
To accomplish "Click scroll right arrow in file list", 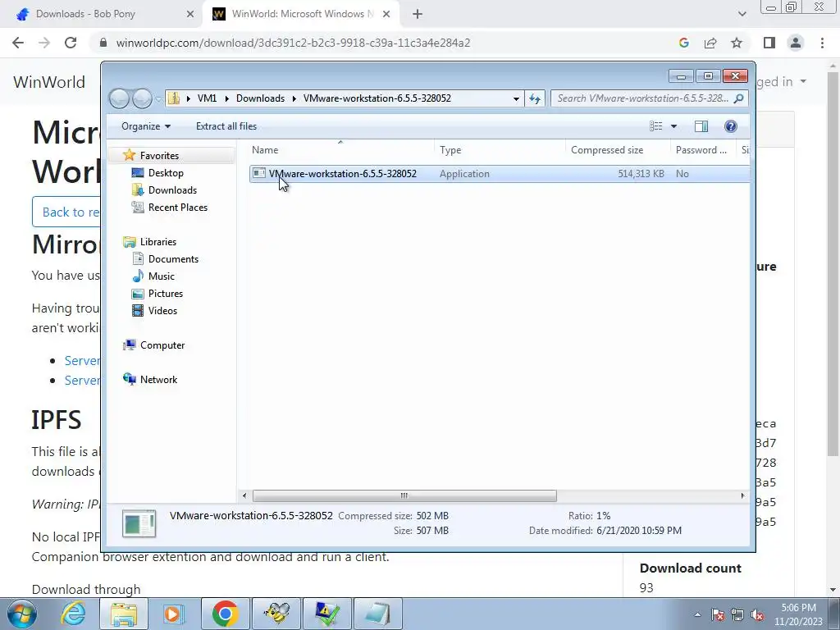I will point(742,495).
